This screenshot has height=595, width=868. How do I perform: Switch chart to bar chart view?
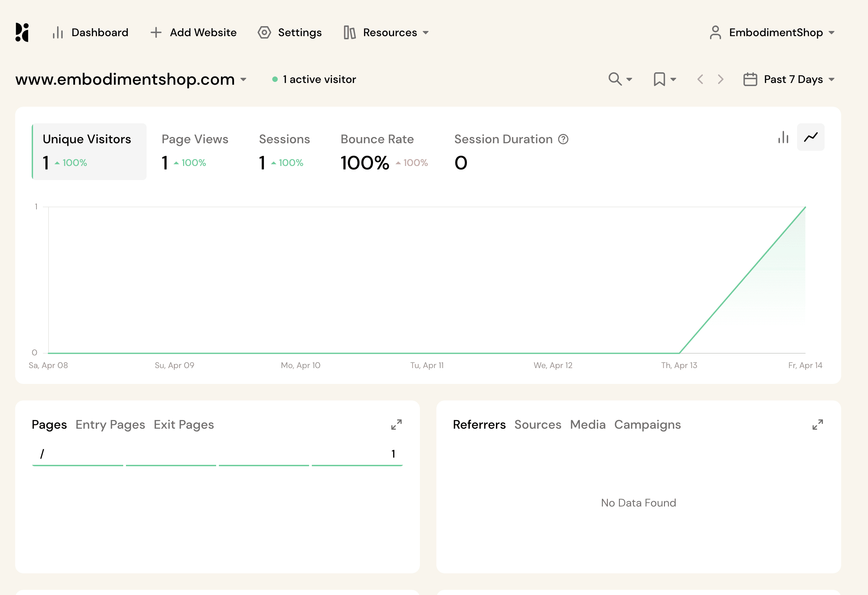coord(783,137)
